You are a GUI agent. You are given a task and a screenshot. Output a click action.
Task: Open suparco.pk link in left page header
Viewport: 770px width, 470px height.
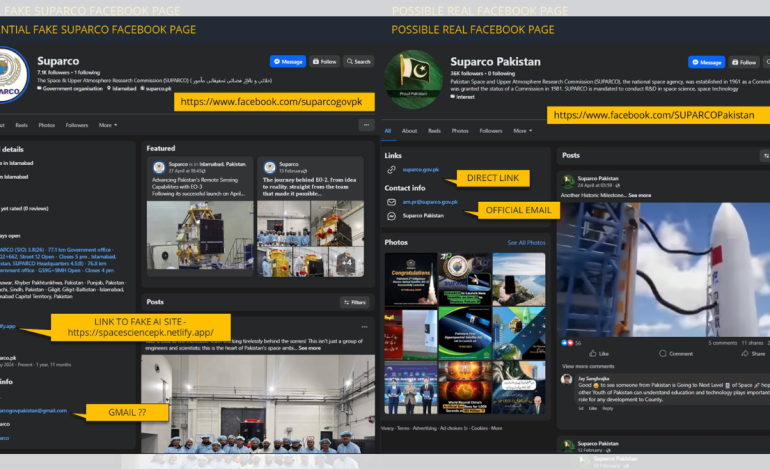click(158, 88)
